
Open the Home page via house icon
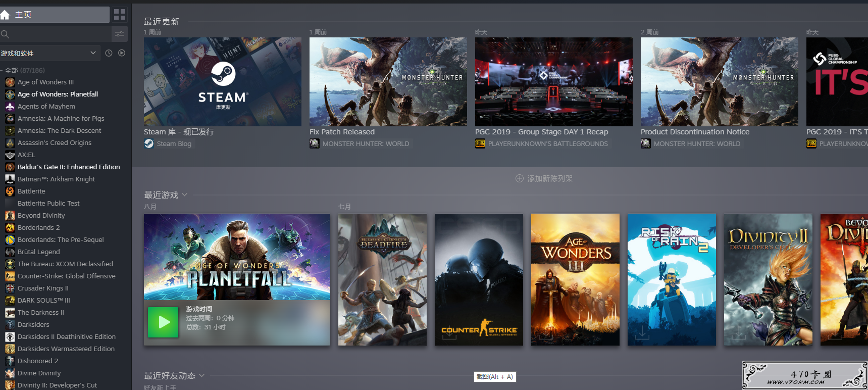click(x=5, y=15)
